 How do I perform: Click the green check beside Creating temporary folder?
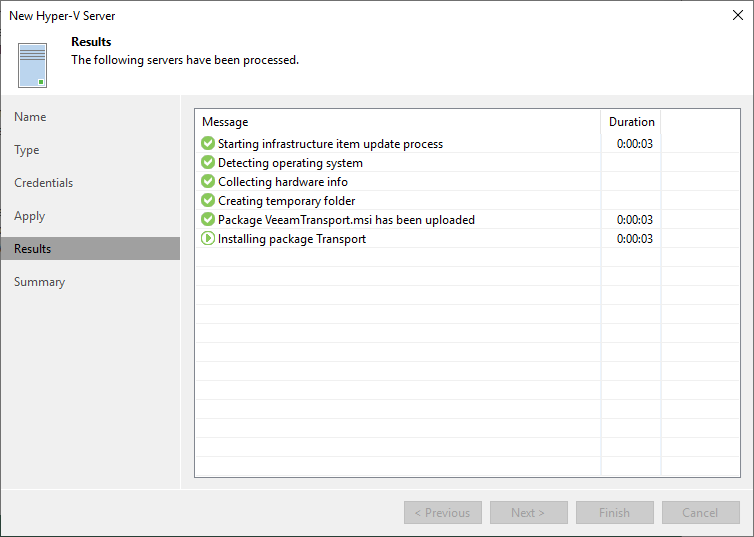pos(208,200)
